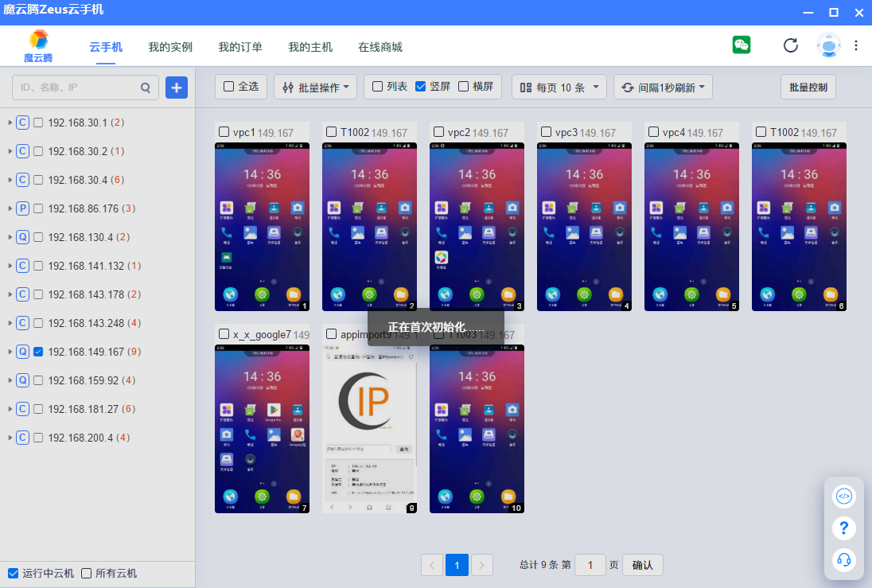Viewport: 872px width, 588px height.
Task: Expand the 192.168.30.4 tree node
Action: coord(10,180)
